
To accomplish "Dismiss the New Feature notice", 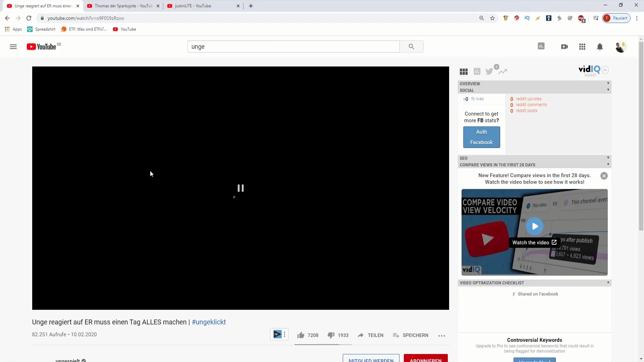I will 604,176.
